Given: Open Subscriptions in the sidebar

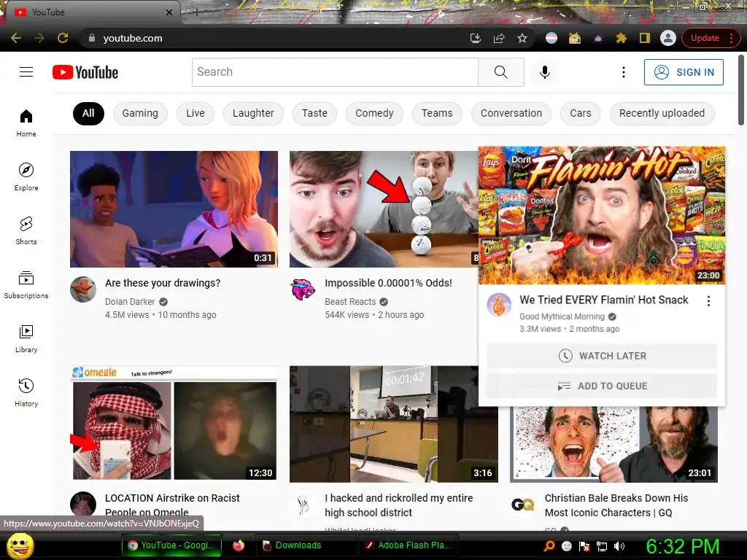Looking at the screenshot, I should (x=26, y=285).
